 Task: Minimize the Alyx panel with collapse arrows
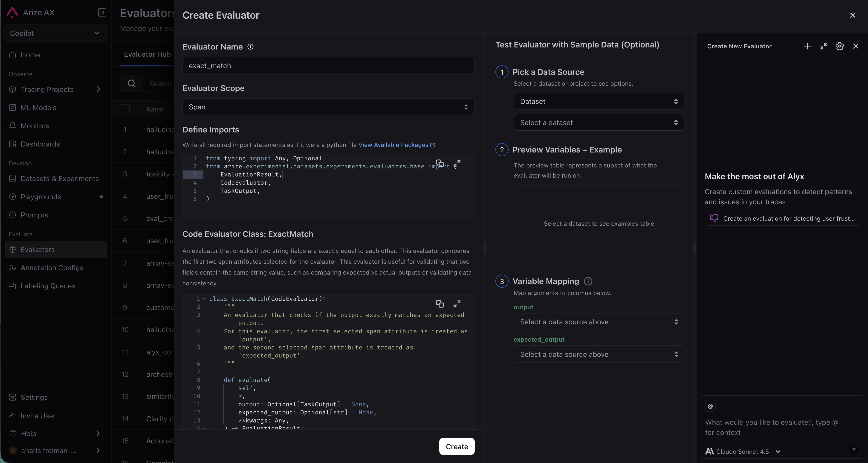[x=824, y=46]
